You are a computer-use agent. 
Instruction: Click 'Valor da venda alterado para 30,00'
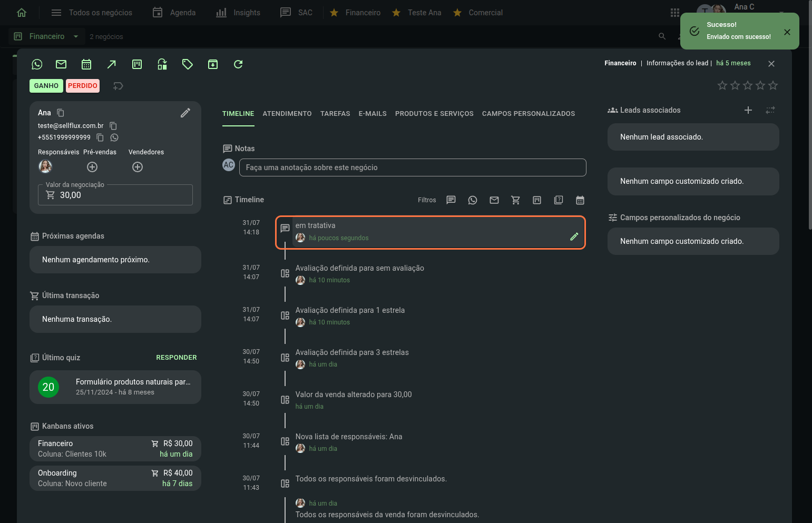pyautogui.click(x=354, y=394)
